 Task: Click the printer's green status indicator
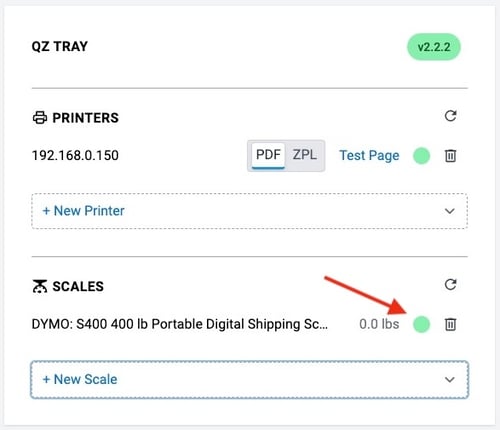pos(422,156)
